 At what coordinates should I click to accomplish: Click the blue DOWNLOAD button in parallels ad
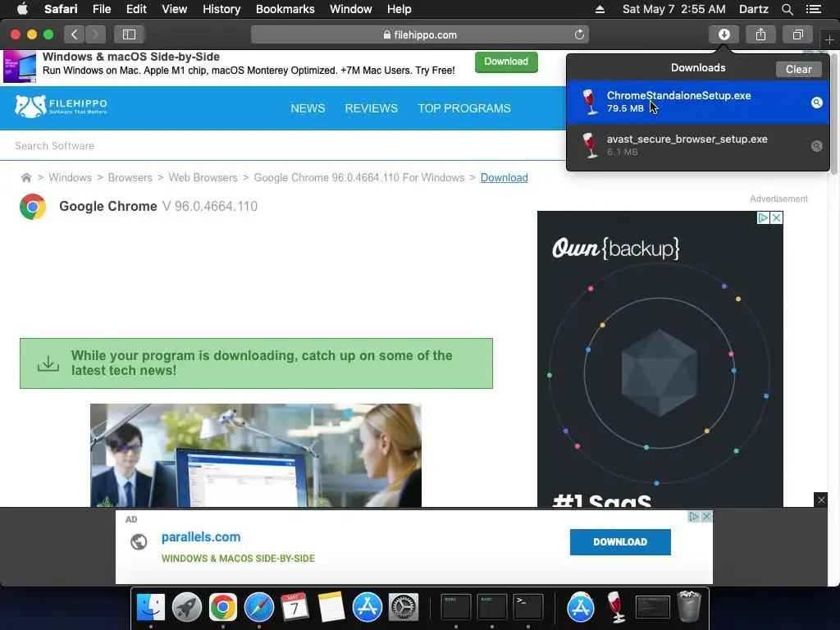click(x=620, y=542)
